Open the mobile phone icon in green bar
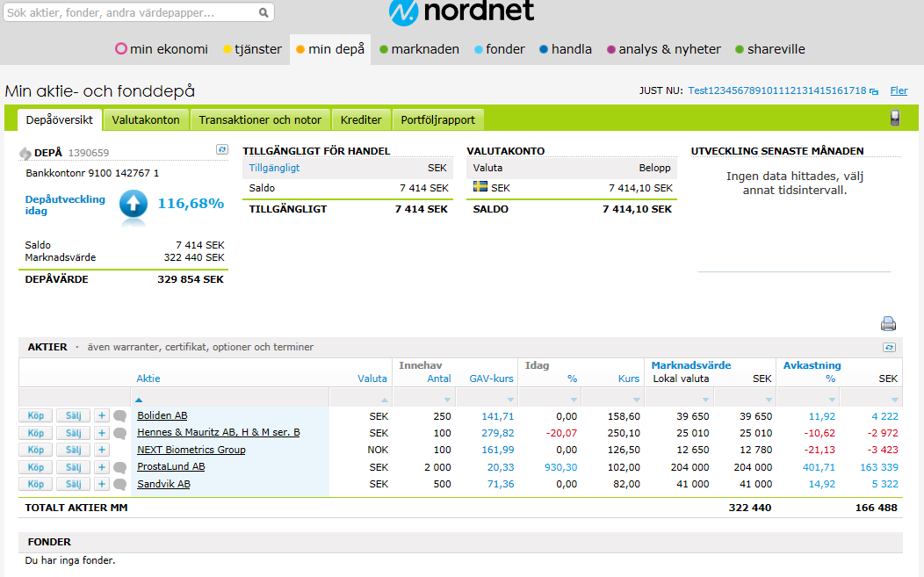924x577 pixels. [x=894, y=118]
